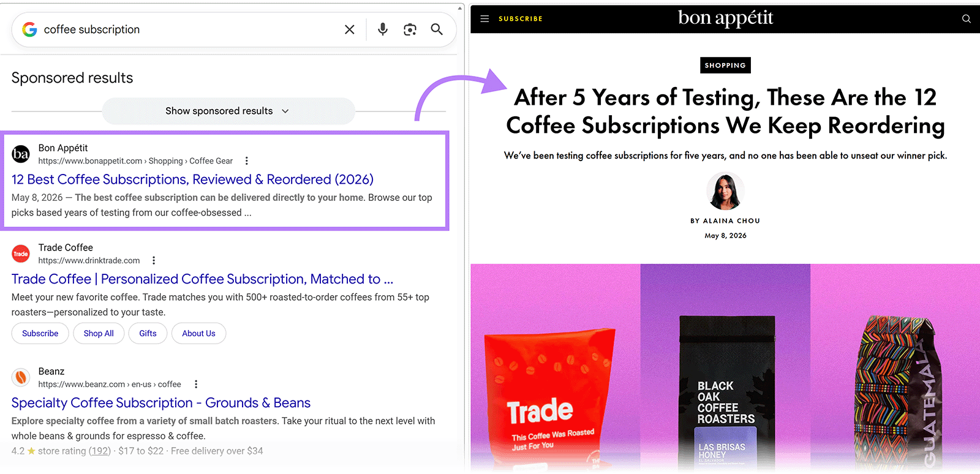This screenshot has height=474, width=980.
Task: Click the Bon Appétit favicon in search results
Action: 21,154
